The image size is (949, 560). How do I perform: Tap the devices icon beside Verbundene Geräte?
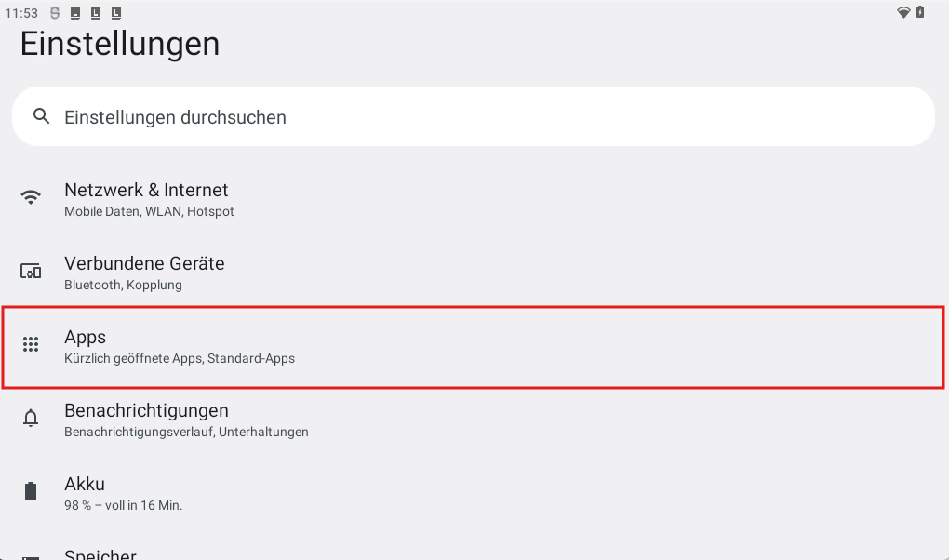[31, 272]
